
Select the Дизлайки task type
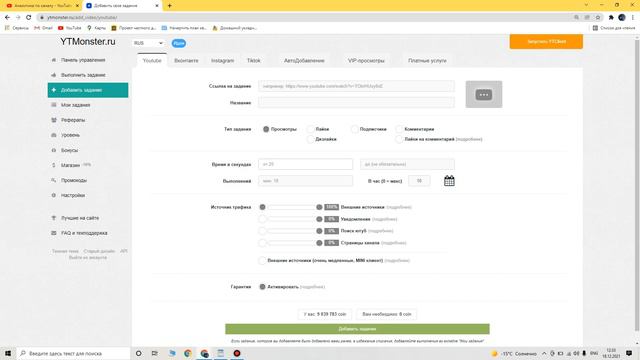tap(311, 139)
